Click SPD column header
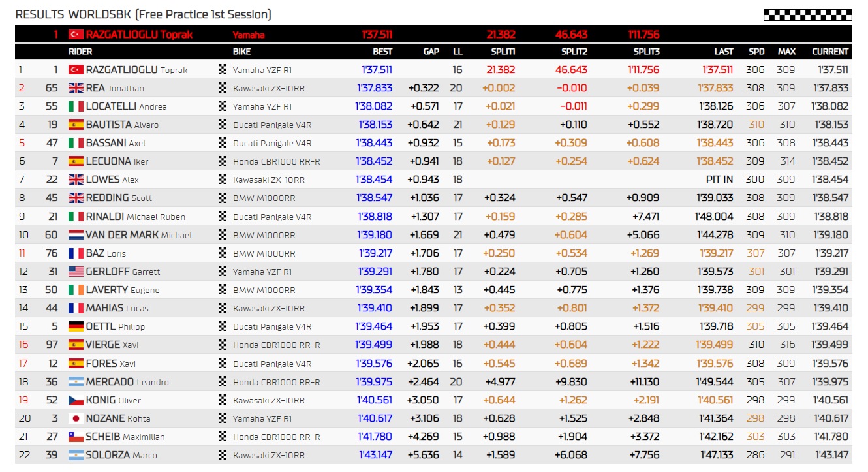This screenshot has height=472, width=868. 757,51
